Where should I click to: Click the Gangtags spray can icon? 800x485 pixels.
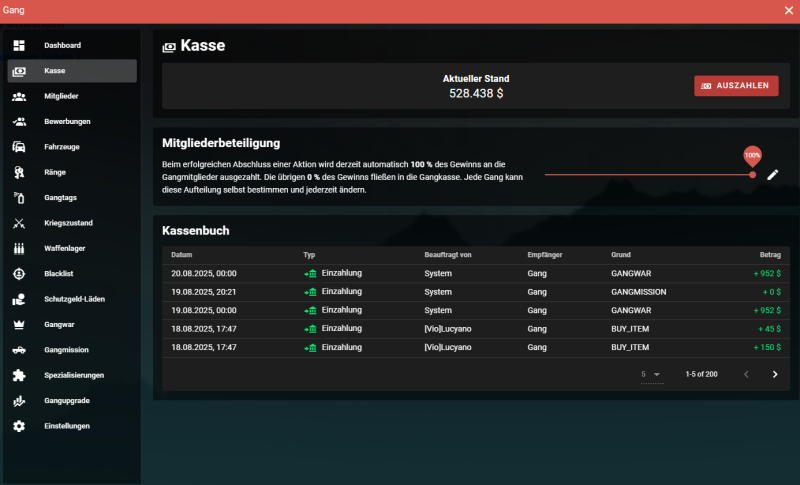(19, 197)
